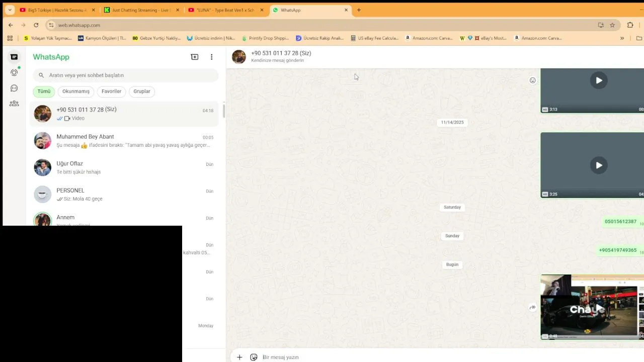Play the 3:25 video message
Viewport: 644px width, 362px height.
(599, 165)
